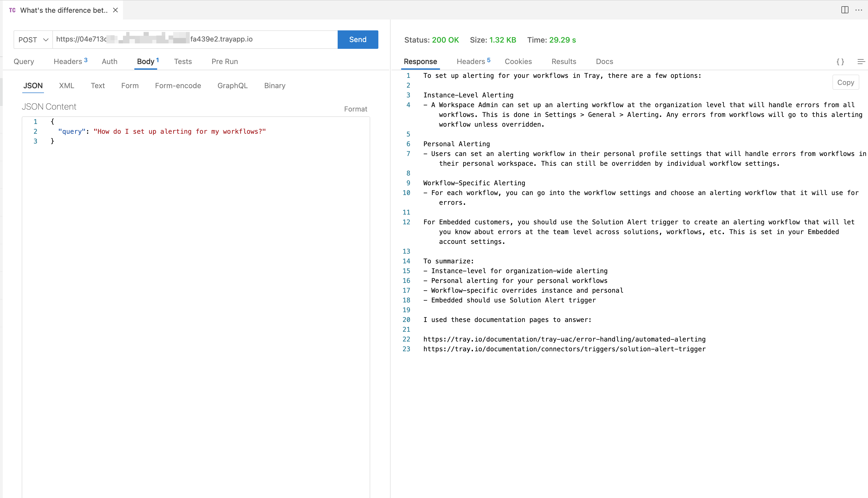Click the Send button

coord(358,40)
